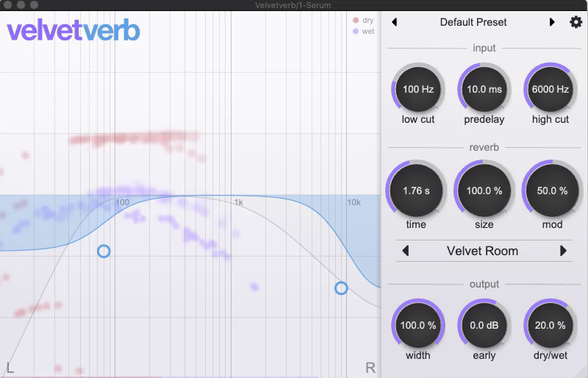The image size is (588, 378).
Task: Click the size 100.0 % knob
Action: click(484, 190)
